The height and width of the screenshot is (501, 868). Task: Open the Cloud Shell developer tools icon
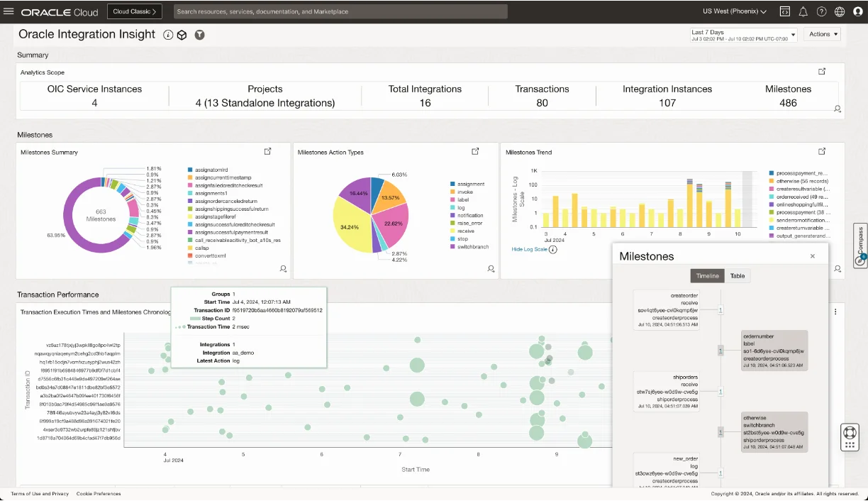click(x=785, y=11)
